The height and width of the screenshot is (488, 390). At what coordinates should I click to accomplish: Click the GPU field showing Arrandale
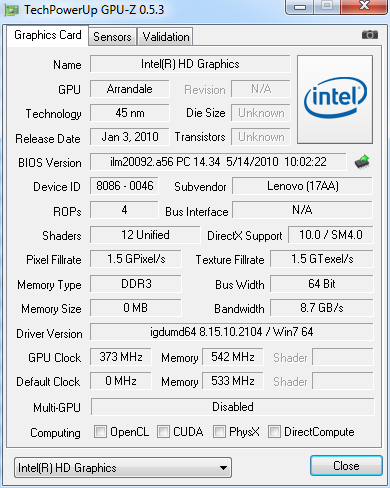130,89
